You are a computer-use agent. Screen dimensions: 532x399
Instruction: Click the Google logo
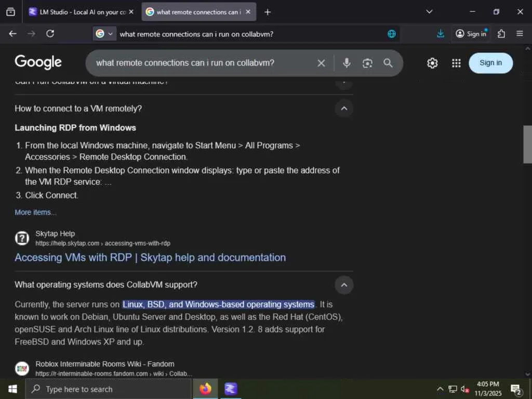(x=38, y=62)
